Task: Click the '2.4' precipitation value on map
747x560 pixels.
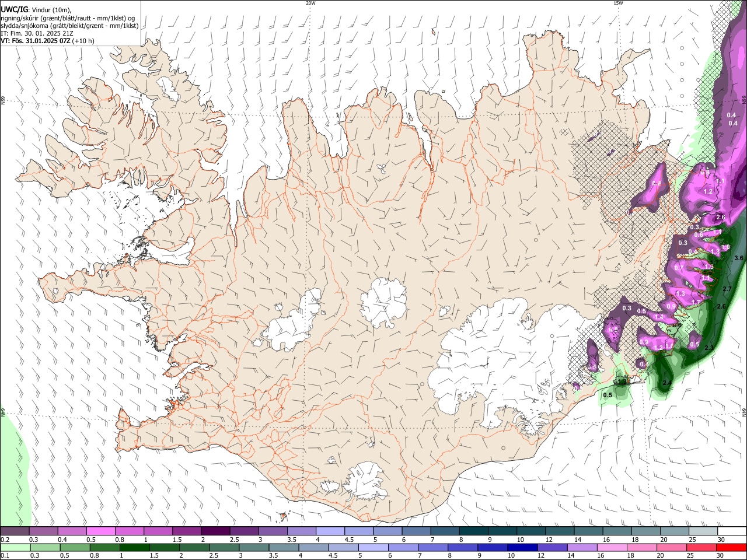Action: pos(668,383)
